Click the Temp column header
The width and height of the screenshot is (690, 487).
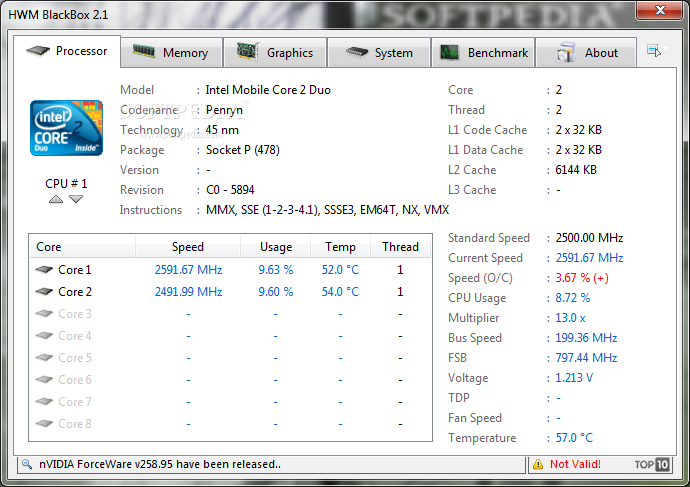pos(341,246)
